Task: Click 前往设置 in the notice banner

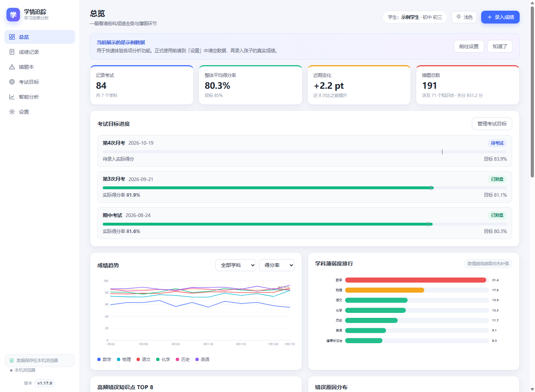Action: coord(469,46)
